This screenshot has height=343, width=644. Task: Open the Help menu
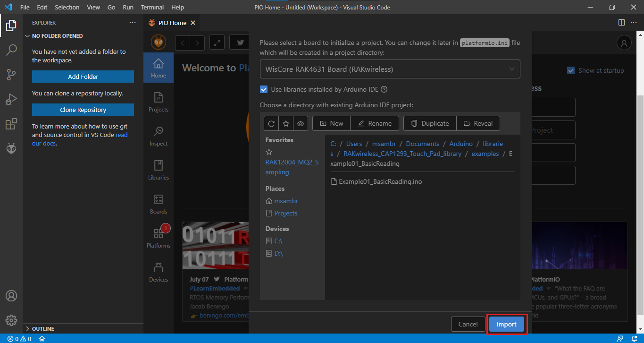178,8
